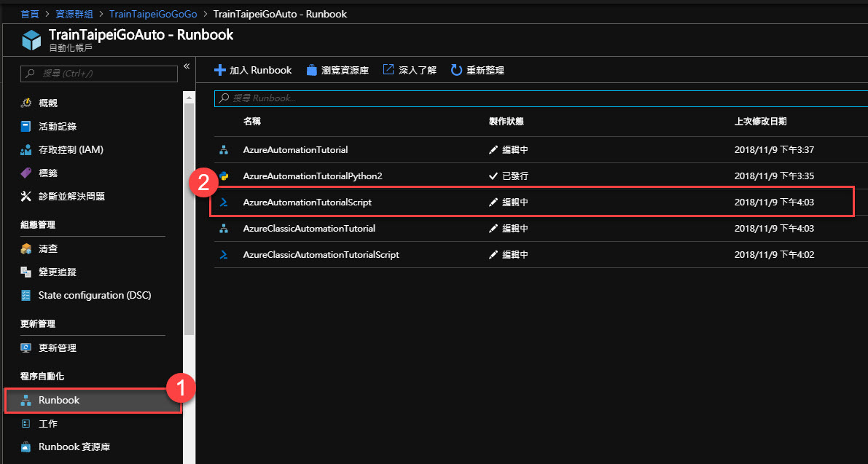868x464 pixels.
Task: Click the 深入了解 button label
Action: 418,70
